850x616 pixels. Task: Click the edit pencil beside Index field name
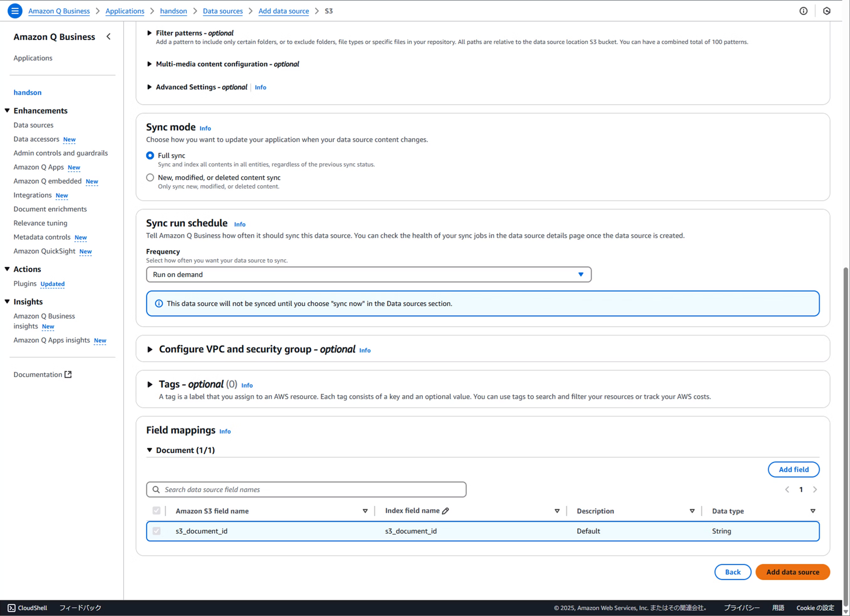[x=445, y=511]
